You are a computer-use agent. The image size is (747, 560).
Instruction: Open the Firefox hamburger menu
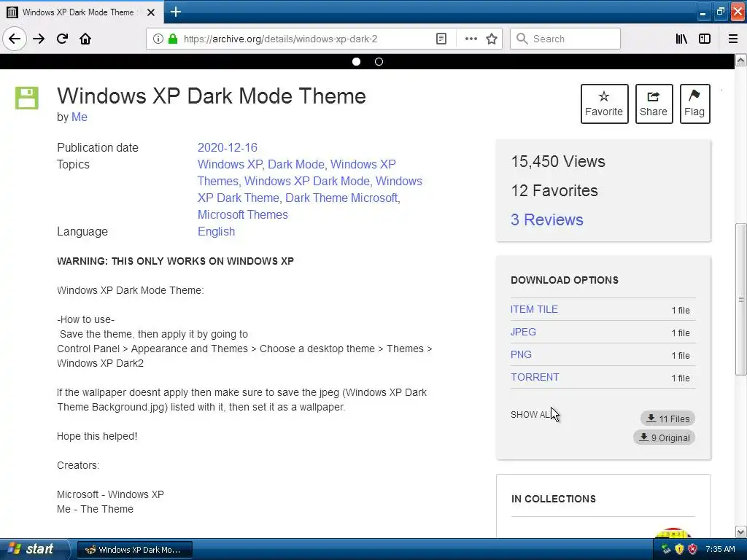click(733, 39)
